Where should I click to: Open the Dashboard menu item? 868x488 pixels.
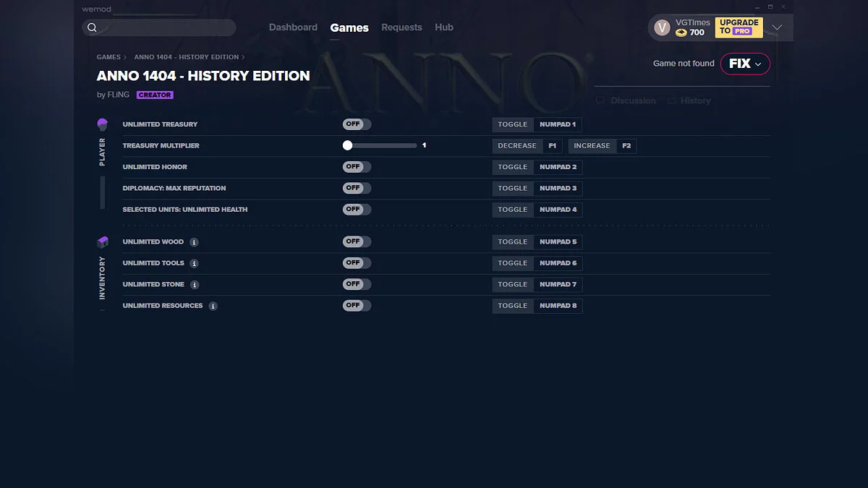click(293, 27)
